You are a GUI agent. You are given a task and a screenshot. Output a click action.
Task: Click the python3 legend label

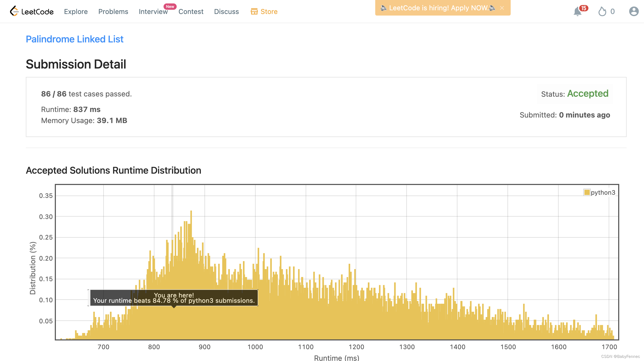[x=603, y=192]
